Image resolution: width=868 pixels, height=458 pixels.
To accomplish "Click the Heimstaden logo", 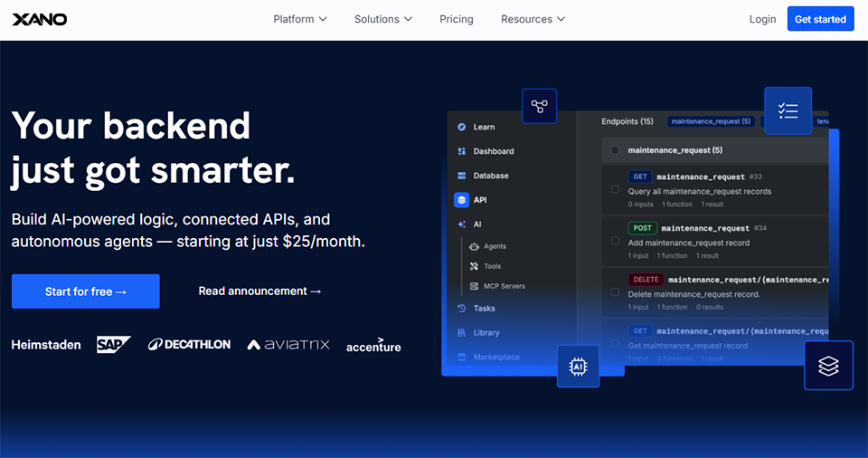I will (46, 345).
